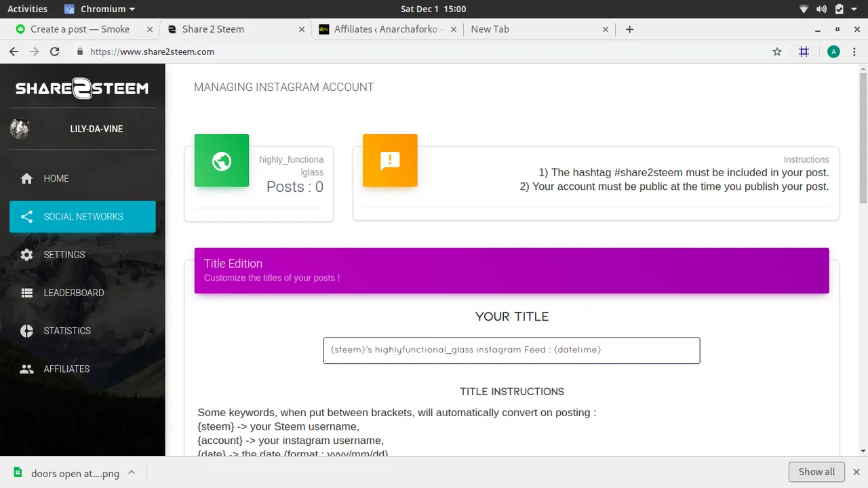Click the 'Posts : 0' text

click(295, 187)
